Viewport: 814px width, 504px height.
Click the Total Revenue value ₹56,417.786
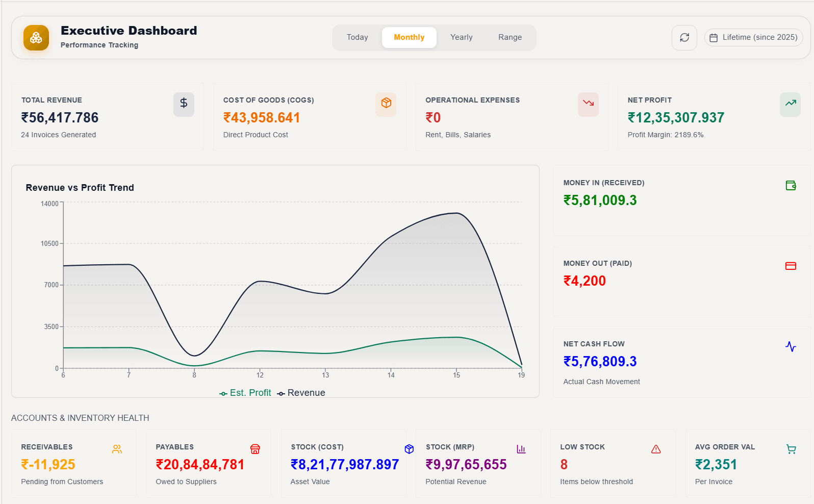tap(60, 118)
